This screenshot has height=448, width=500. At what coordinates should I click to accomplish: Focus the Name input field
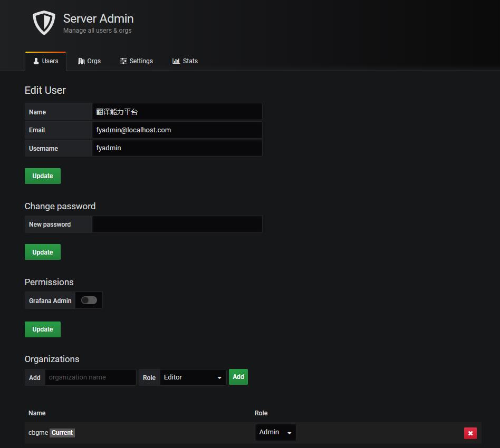pos(177,112)
